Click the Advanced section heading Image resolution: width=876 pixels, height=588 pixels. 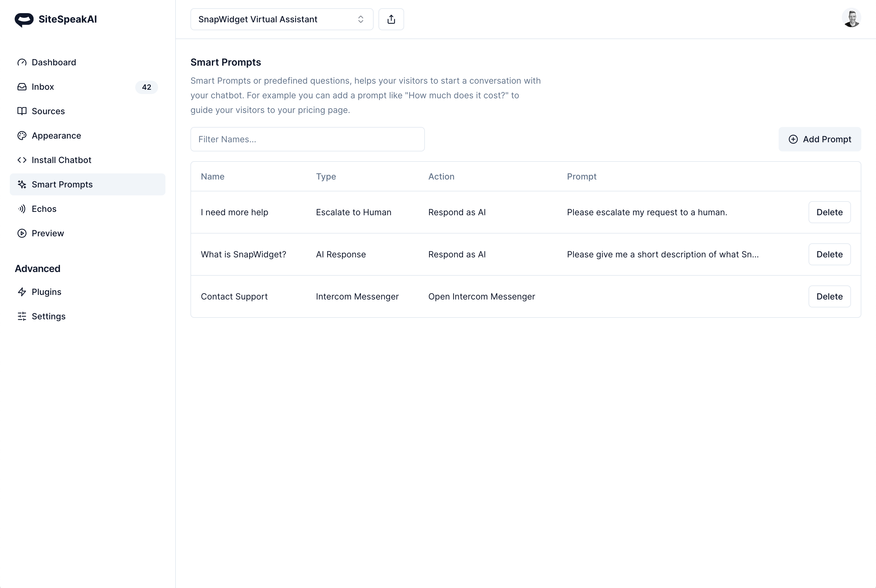point(38,268)
